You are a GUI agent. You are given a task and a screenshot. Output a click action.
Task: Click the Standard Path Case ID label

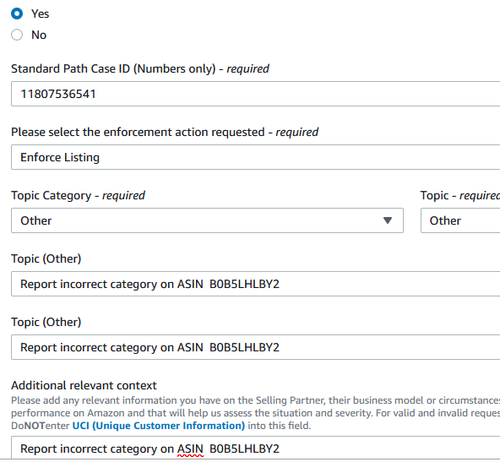click(x=140, y=69)
